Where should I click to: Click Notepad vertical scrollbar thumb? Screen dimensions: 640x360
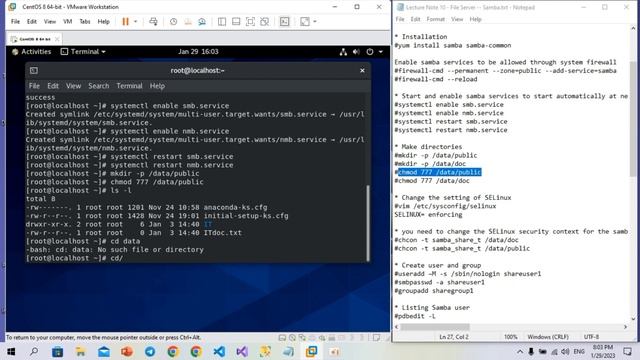click(x=633, y=119)
